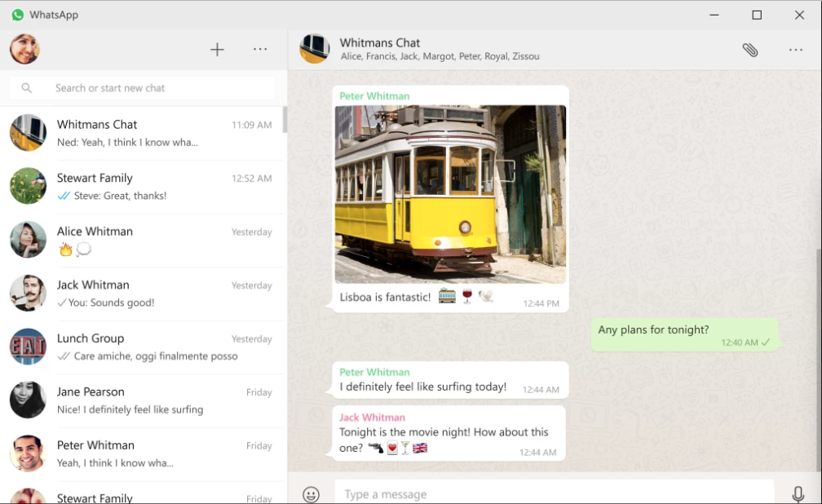Image resolution: width=822 pixels, height=504 pixels.
Task: Click the microphone voice message icon
Action: click(798, 494)
